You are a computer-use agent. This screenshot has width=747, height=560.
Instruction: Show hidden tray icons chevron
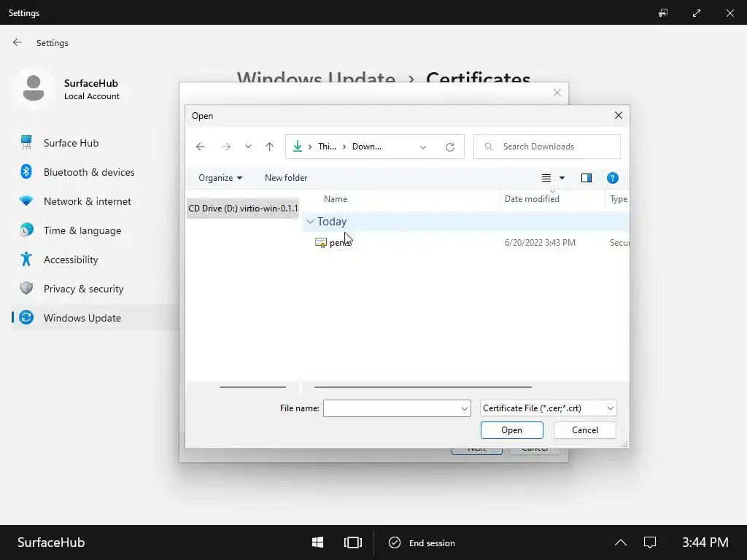pyautogui.click(x=620, y=542)
